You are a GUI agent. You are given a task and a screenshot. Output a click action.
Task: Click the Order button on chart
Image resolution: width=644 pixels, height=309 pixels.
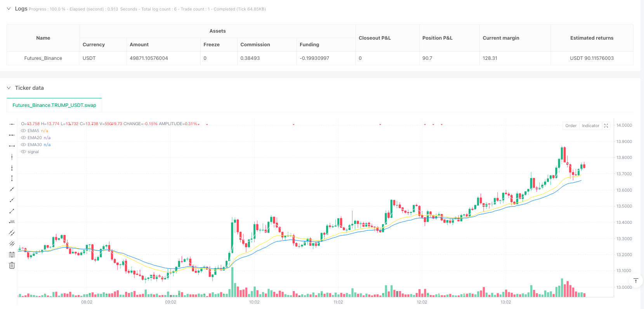(x=571, y=126)
